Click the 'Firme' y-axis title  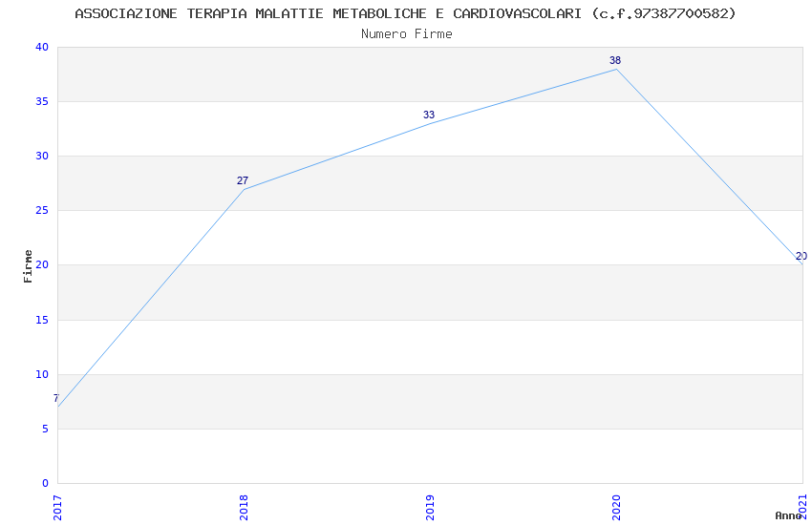[28, 266]
